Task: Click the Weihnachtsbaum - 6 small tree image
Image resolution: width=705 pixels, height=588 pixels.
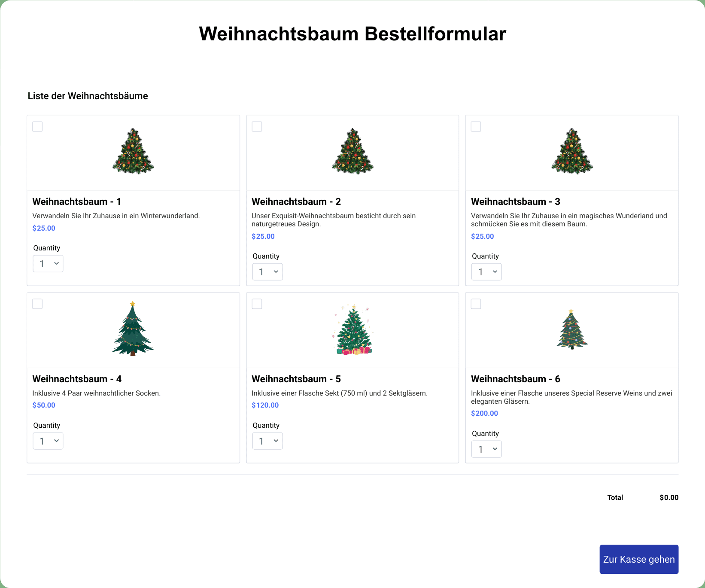Action: pos(572,329)
